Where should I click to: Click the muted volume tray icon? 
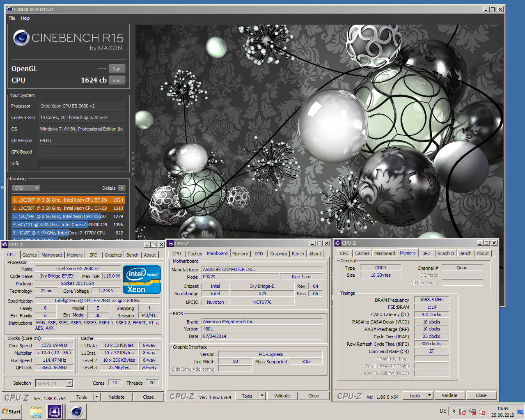click(482, 412)
